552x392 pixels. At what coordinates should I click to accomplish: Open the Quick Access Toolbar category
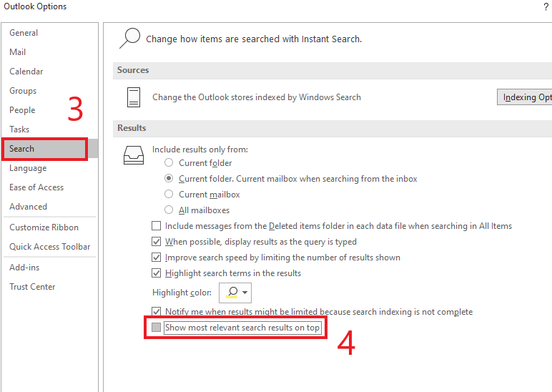[50, 247]
